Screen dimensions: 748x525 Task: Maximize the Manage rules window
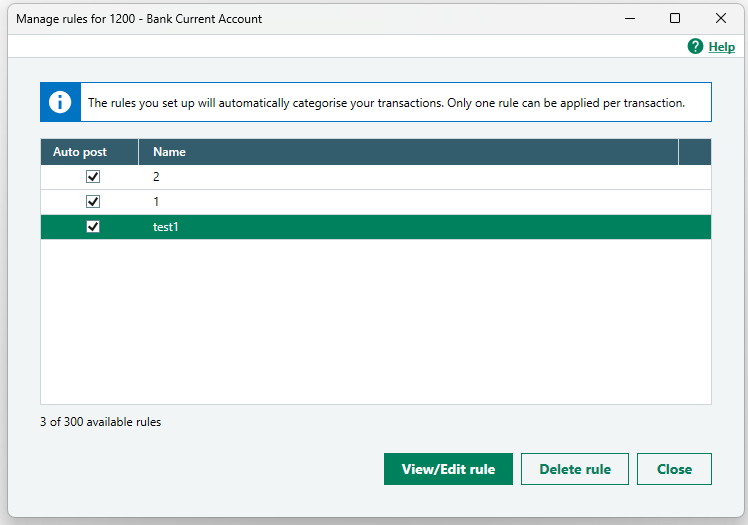coord(675,18)
